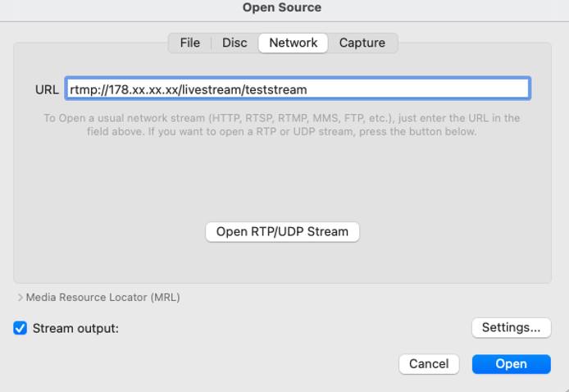The width and height of the screenshot is (569, 392).
Task: Click the Stream output label text
Action: point(75,328)
